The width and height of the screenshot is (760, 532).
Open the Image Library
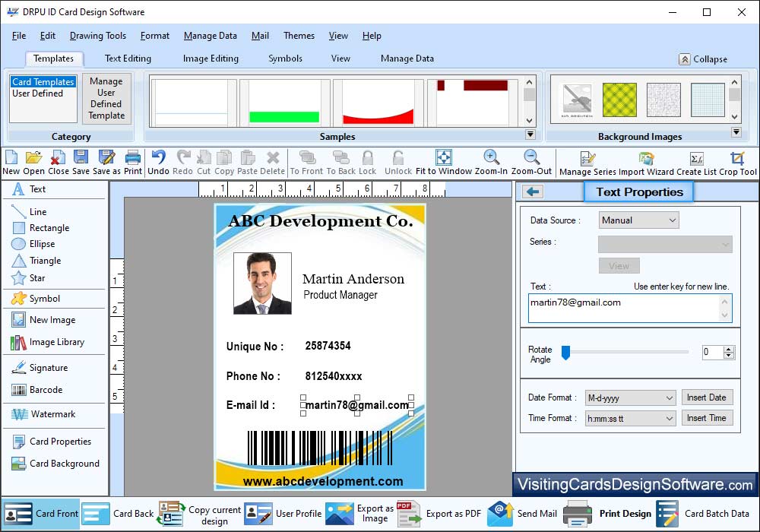[x=47, y=342]
